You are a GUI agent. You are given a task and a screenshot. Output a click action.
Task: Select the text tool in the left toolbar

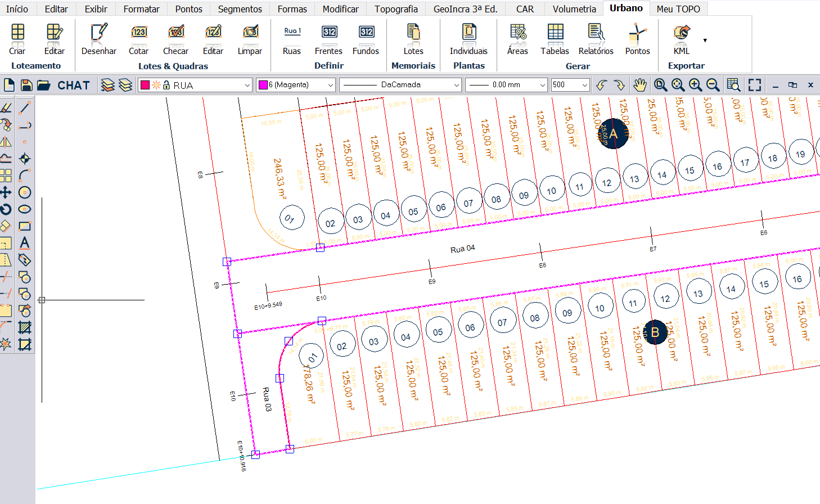click(x=24, y=243)
